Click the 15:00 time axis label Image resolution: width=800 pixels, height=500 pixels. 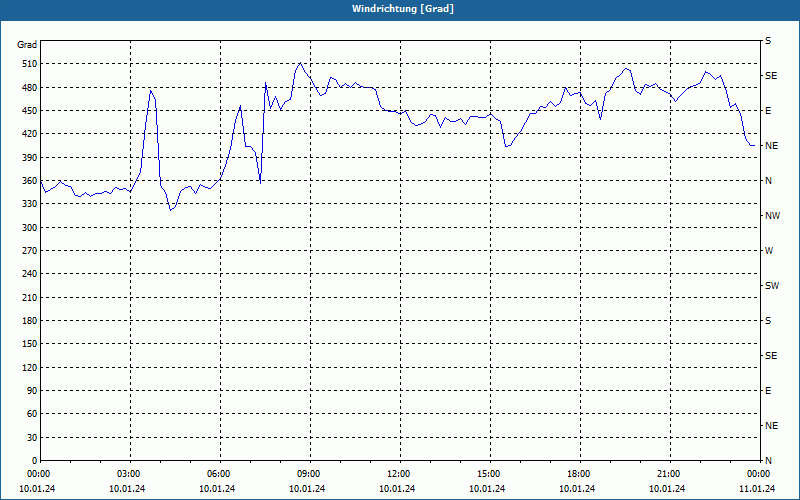pos(488,474)
